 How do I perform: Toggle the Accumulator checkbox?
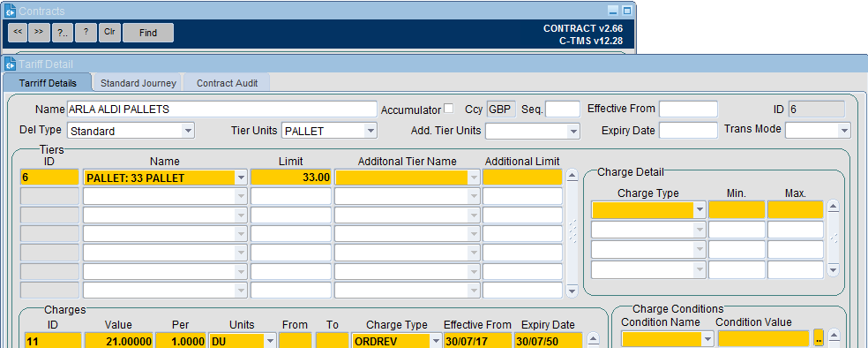[x=448, y=108]
